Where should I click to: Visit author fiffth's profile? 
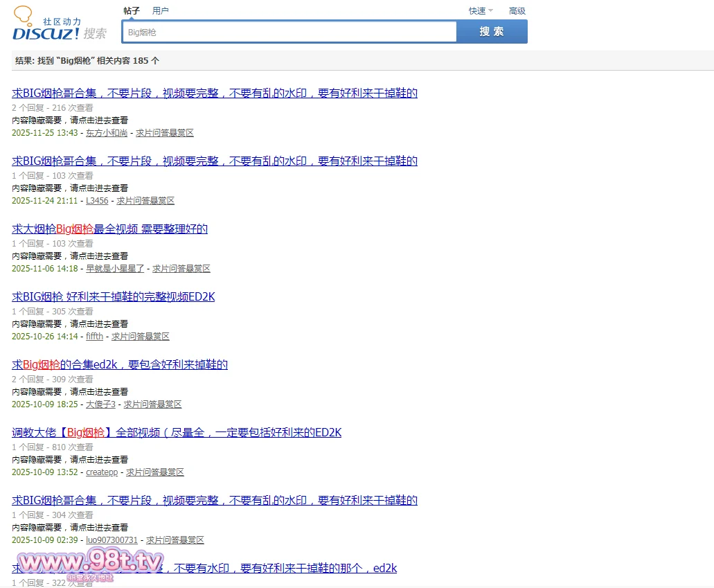click(94, 337)
